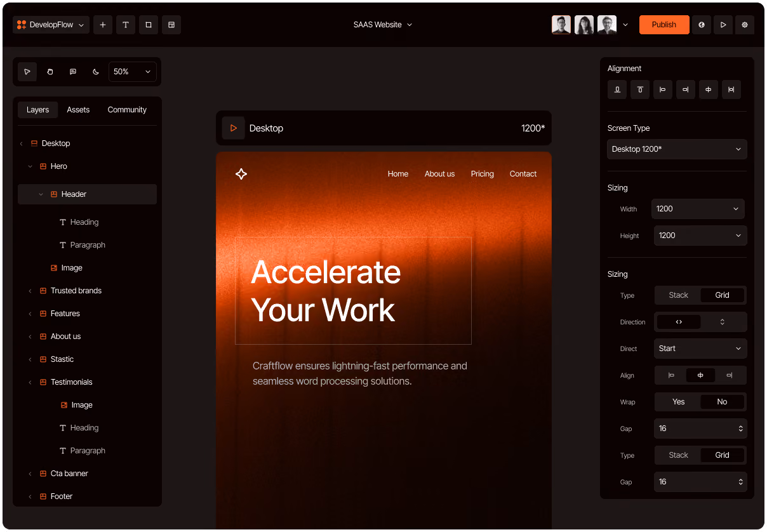Toggle dark mode moon icon

[x=96, y=72]
